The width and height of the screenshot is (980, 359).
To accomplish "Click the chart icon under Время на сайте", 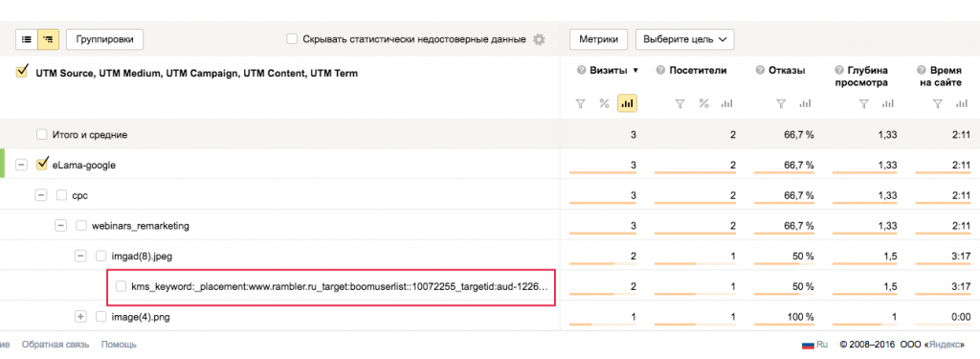I will click(961, 103).
